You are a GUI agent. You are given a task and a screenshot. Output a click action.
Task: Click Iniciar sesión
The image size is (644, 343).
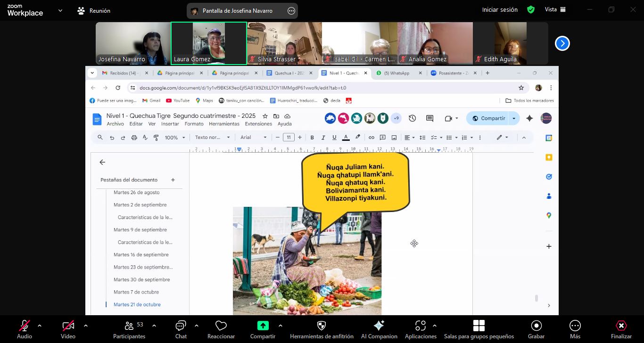499,10
